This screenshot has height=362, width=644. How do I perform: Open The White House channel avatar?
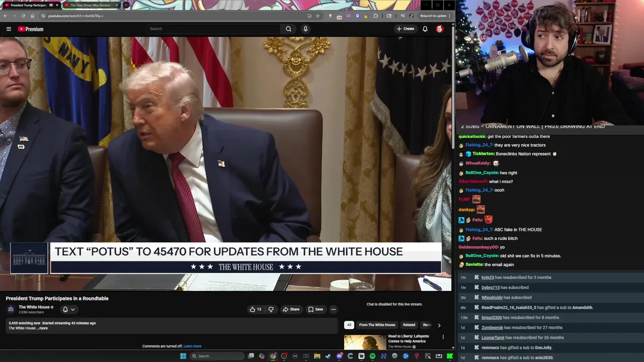coord(11,309)
